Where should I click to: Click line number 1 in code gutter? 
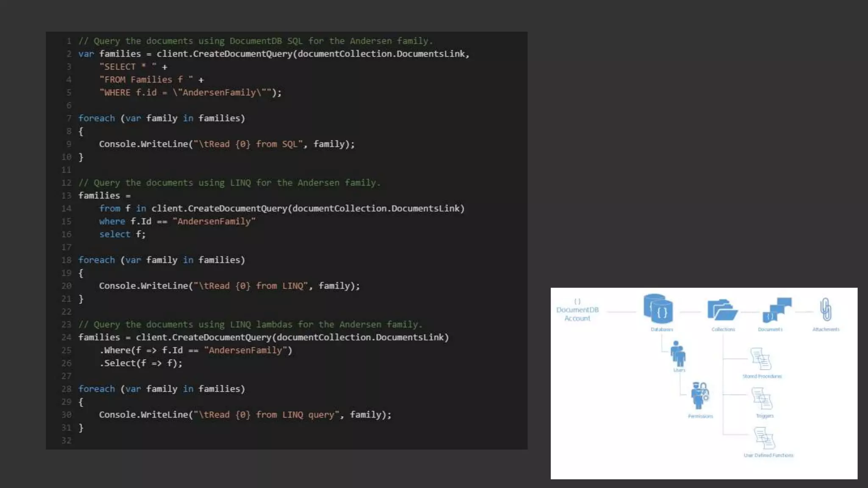click(69, 41)
